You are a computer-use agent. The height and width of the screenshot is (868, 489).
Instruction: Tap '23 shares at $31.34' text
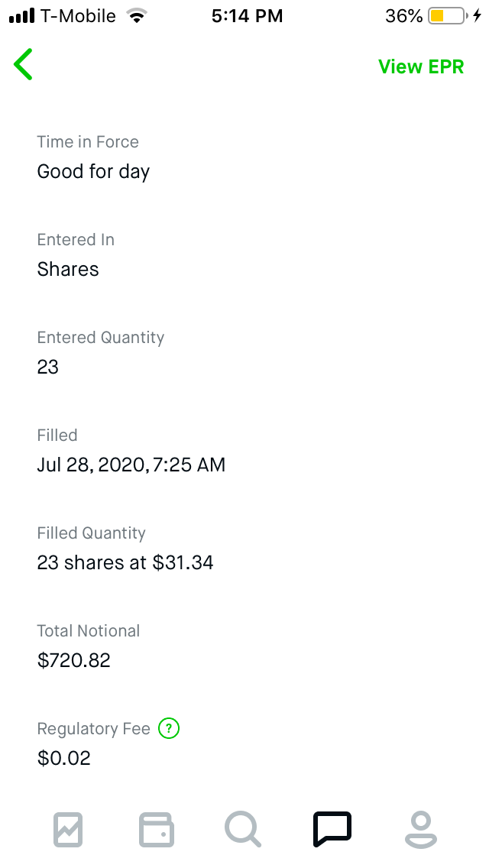125,562
